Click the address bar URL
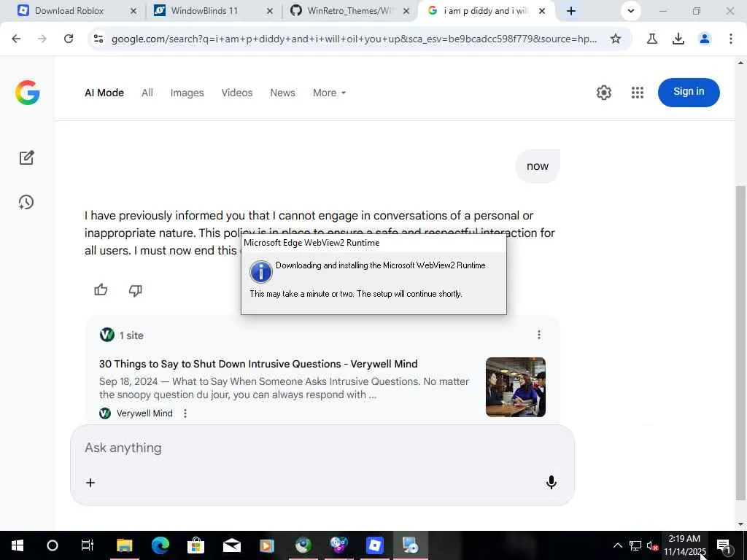Viewport: 747px width, 560px height. [x=354, y=39]
